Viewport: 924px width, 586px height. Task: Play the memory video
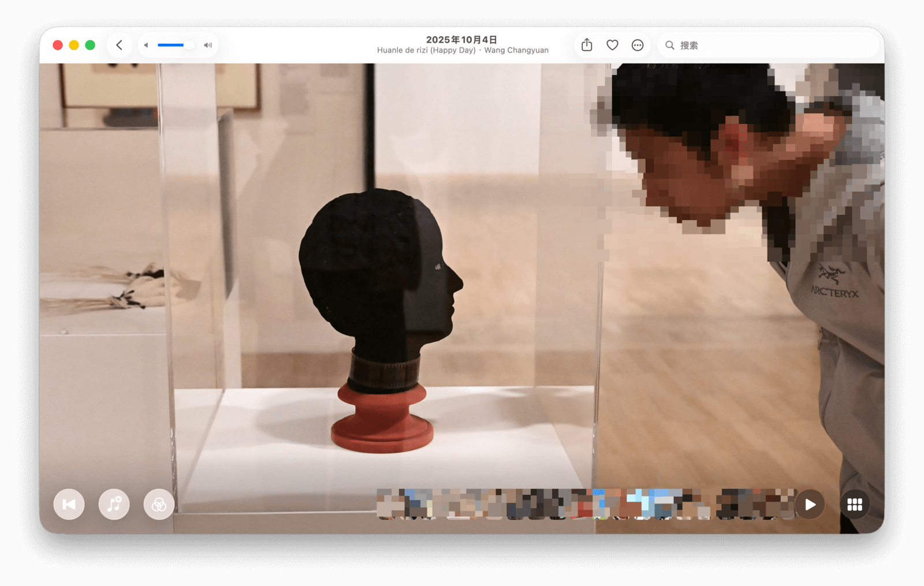tap(810, 505)
